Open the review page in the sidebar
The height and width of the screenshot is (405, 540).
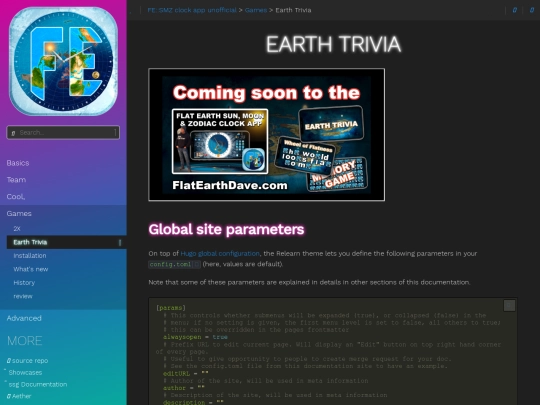coord(23,296)
